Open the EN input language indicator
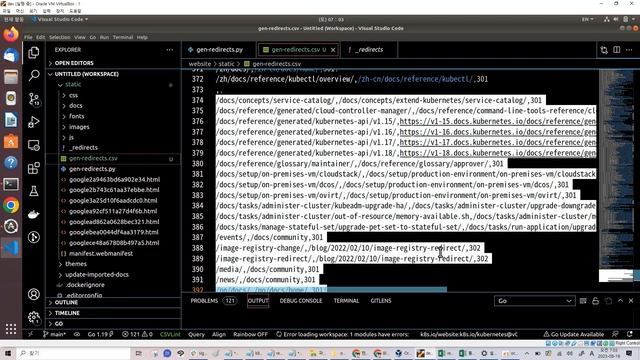The image size is (640, 360). (587, 19)
